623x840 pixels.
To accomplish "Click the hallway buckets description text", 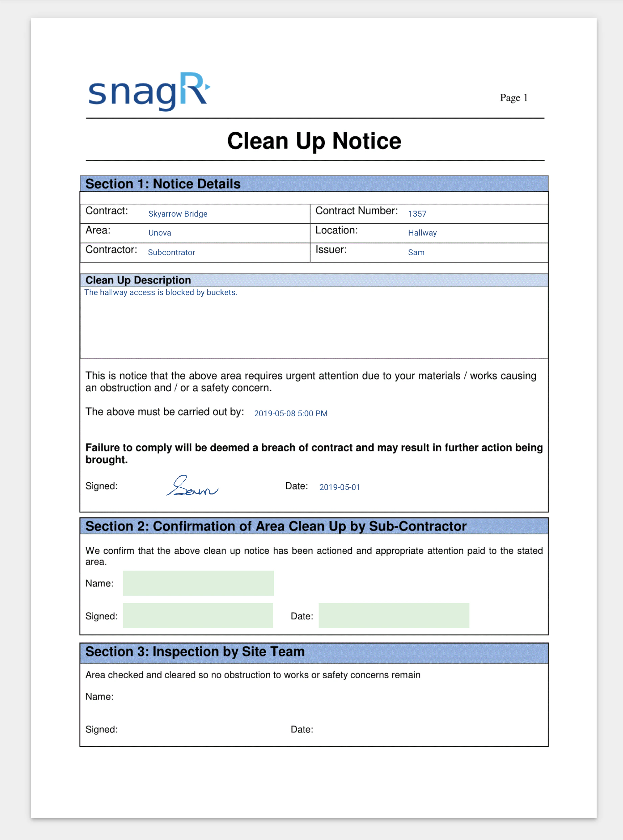I will point(161,292).
